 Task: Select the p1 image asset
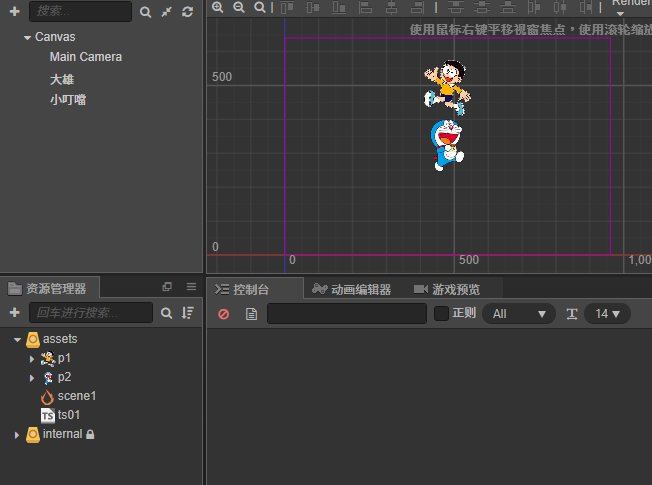pos(64,358)
